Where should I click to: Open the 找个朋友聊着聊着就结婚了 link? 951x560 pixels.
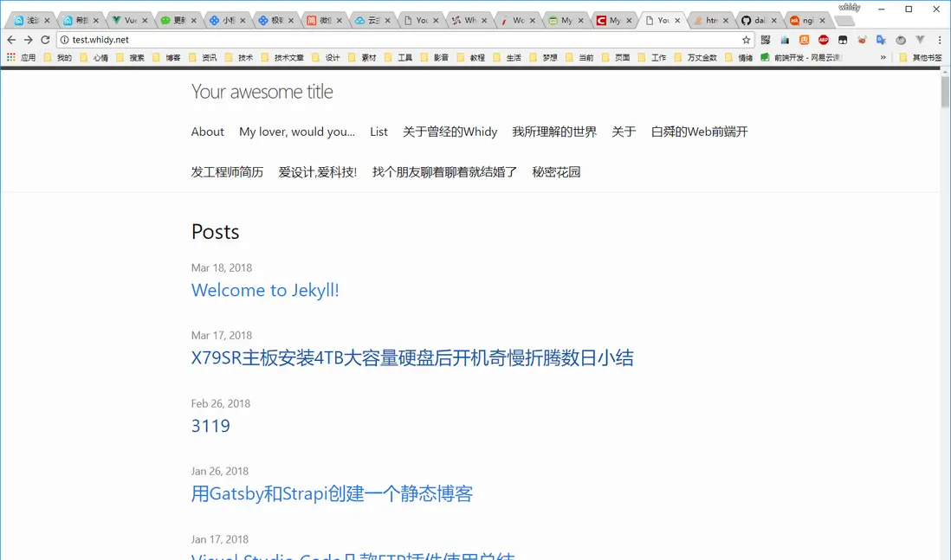tap(444, 172)
